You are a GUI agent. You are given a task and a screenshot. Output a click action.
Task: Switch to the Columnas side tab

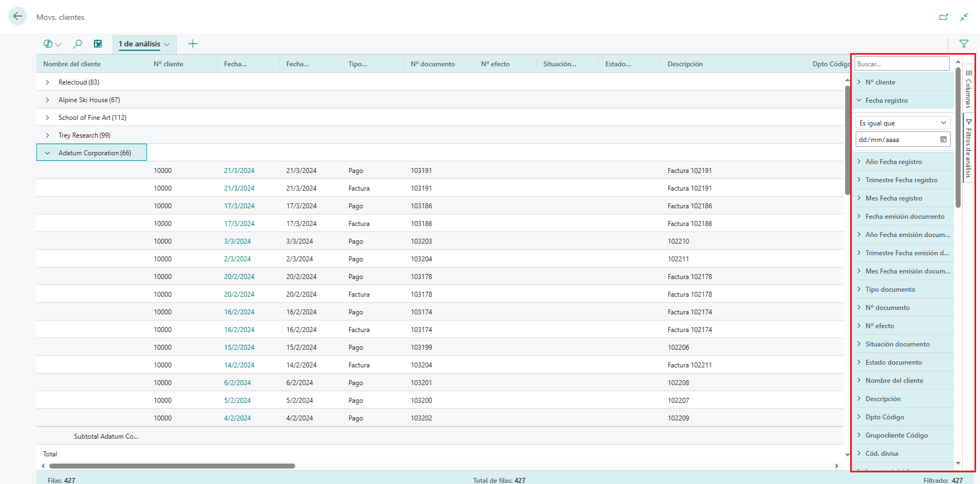coord(968,88)
